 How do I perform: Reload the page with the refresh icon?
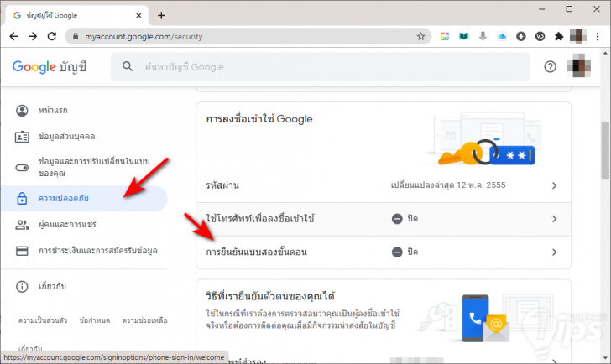(x=52, y=37)
